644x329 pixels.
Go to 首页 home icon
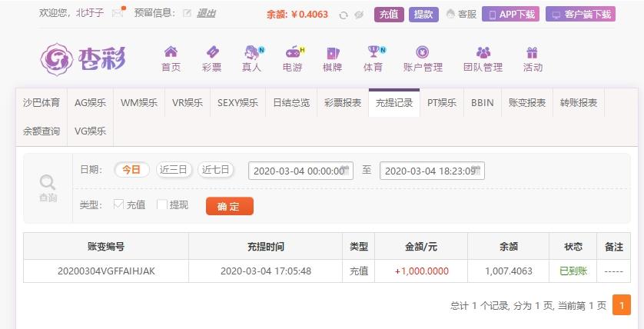point(171,52)
